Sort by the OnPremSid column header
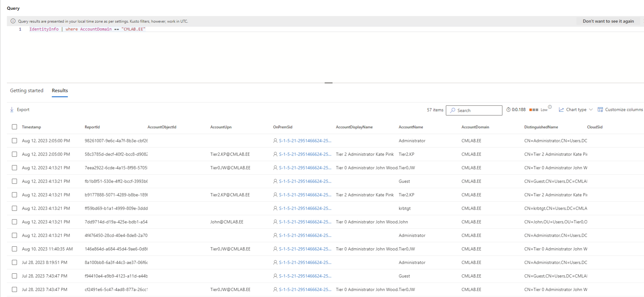 coord(283,127)
